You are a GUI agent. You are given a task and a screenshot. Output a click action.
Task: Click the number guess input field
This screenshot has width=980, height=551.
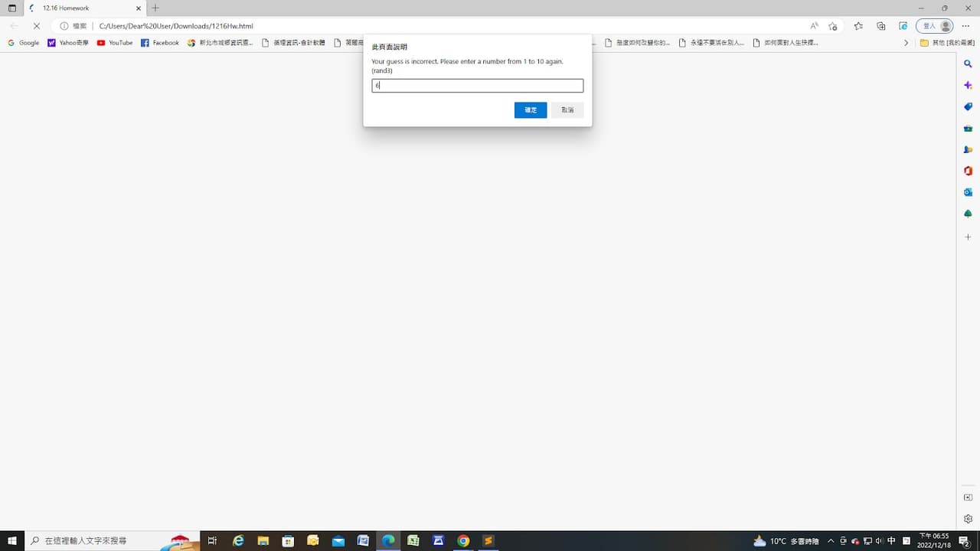click(x=477, y=85)
